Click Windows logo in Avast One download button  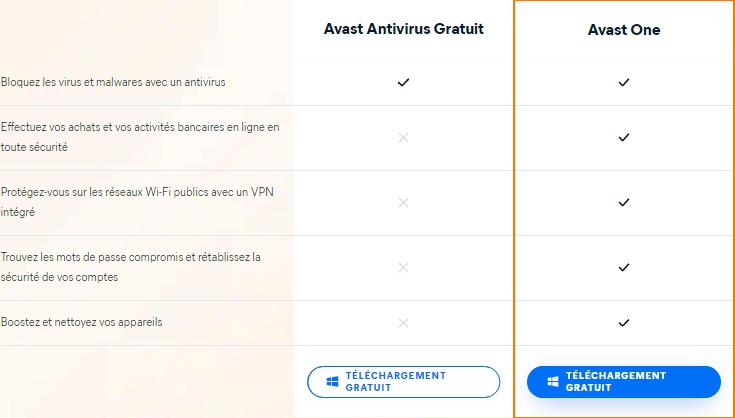point(553,382)
